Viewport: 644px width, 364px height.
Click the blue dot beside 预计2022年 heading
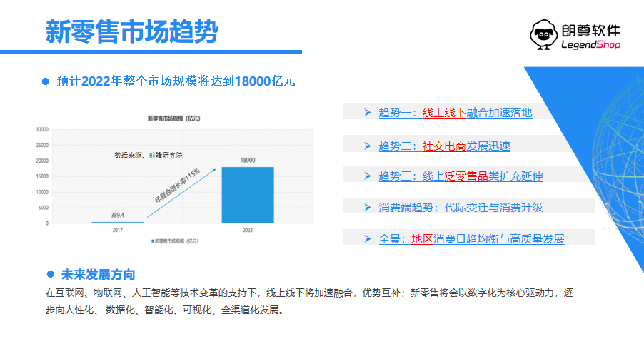click(x=45, y=81)
